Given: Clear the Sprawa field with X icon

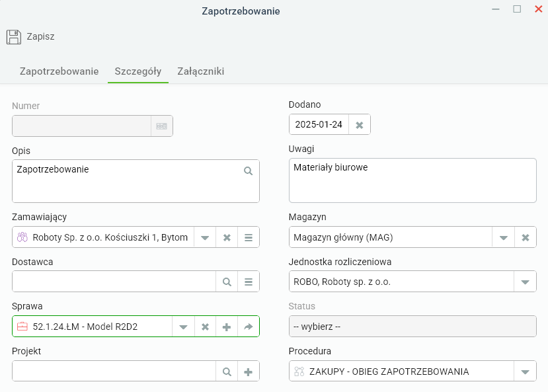Looking at the screenshot, I should click(x=205, y=327).
